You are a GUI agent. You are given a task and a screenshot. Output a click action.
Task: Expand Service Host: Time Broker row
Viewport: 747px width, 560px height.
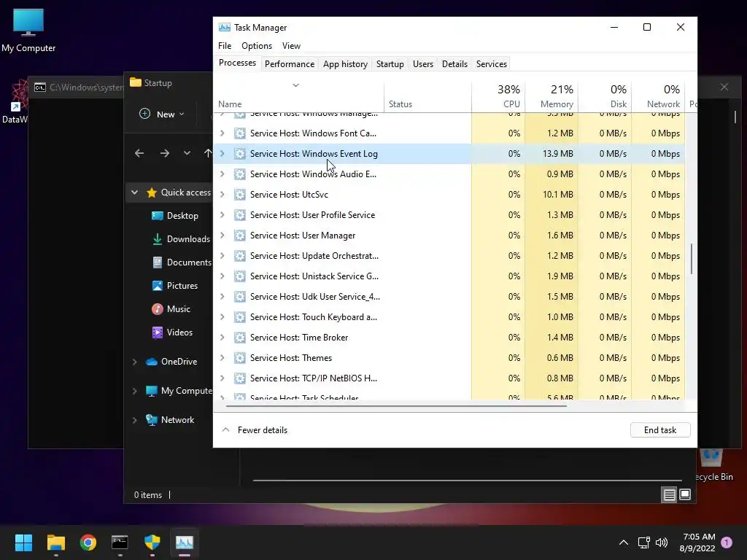point(222,338)
